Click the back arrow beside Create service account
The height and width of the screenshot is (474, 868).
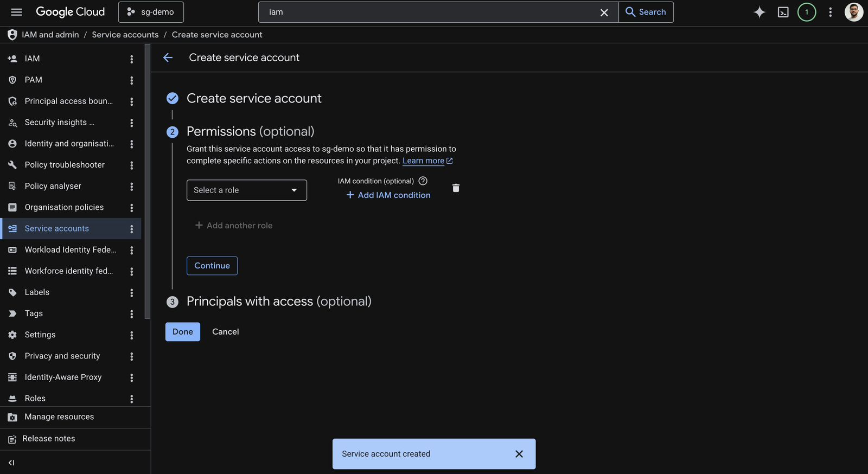pyautogui.click(x=168, y=57)
